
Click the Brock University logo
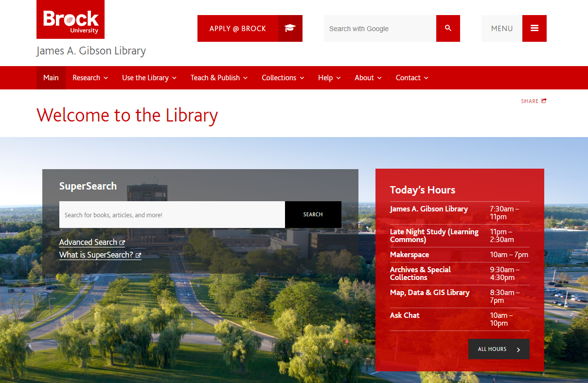(x=71, y=19)
